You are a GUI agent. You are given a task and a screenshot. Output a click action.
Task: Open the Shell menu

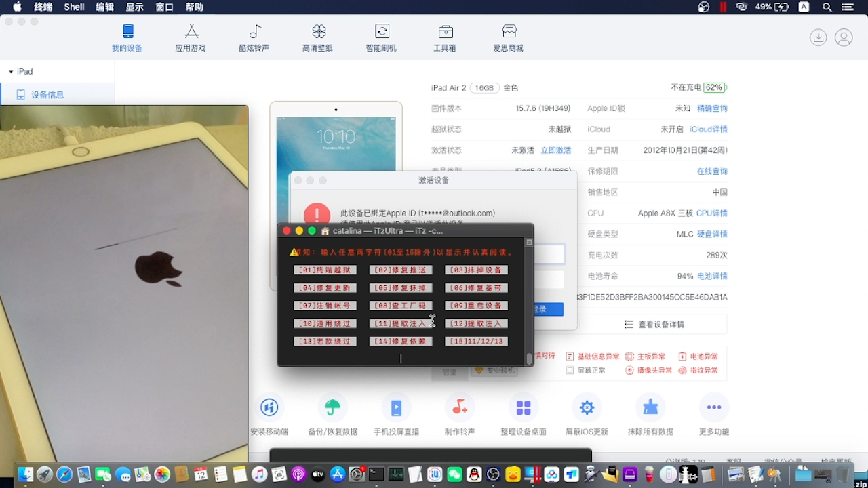tap(74, 7)
